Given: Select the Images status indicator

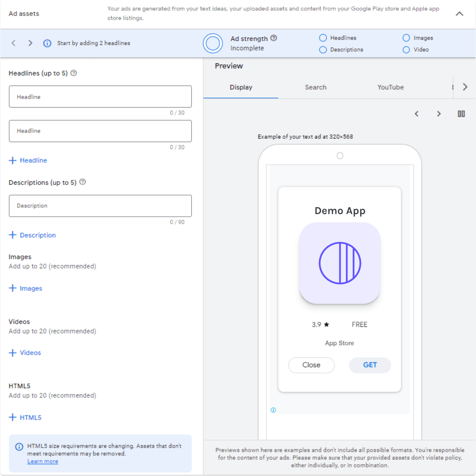Looking at the screenshot, I should coord(406,37).
